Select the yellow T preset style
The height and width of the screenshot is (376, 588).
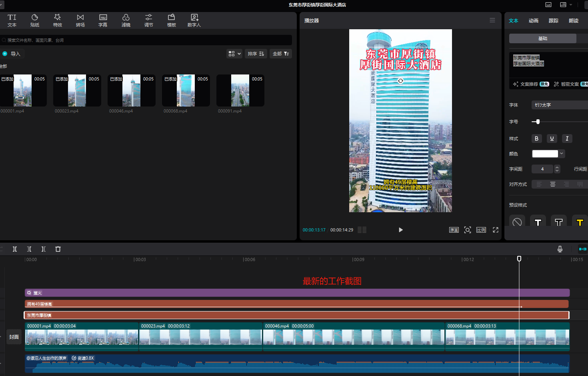(580, 222)
